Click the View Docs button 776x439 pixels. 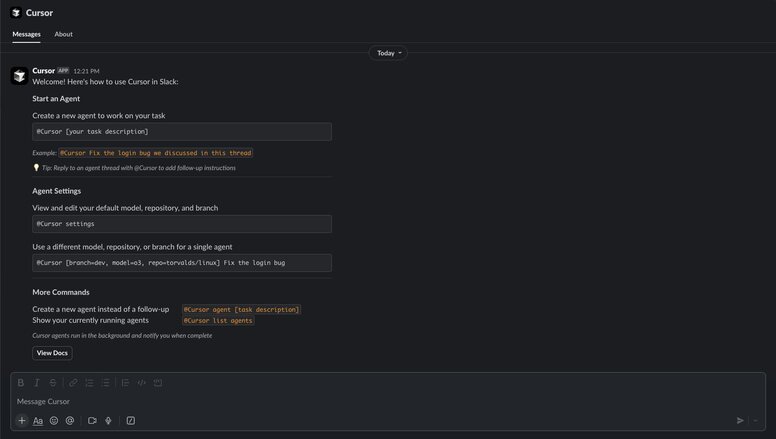[x=52, y=353]
